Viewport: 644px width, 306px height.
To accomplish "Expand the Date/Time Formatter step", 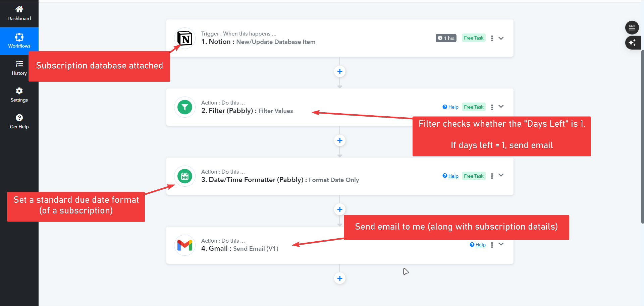I will pyautogui.click(x=501, y=175).
